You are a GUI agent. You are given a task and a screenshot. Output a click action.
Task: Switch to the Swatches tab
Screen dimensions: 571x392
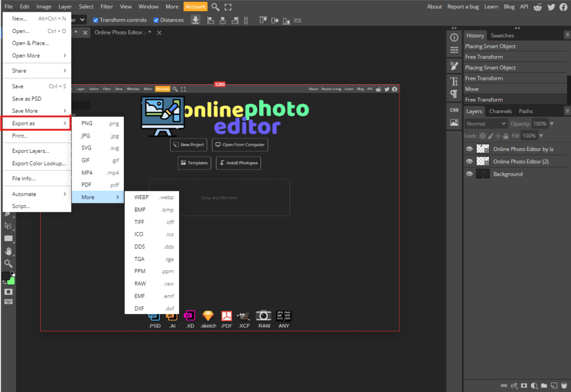501,35
